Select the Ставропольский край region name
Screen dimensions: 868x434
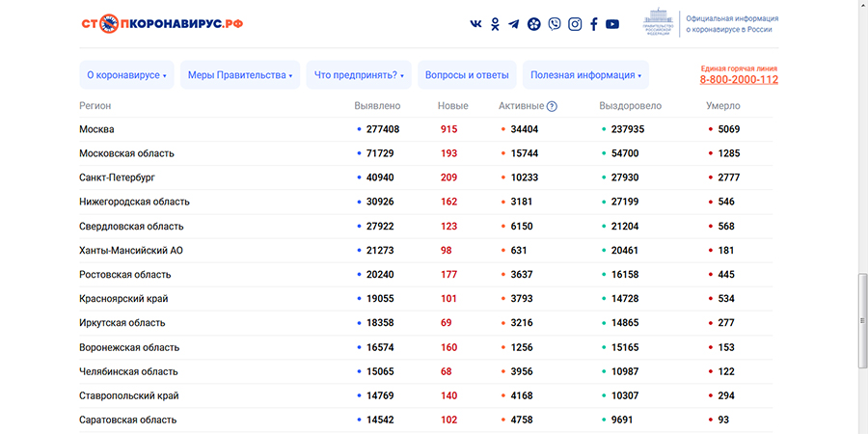(x=129, y=395)
